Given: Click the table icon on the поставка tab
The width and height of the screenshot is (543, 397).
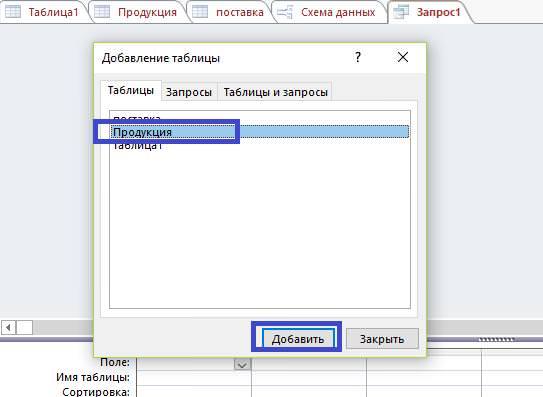Looking at the screenshot, I should tap(200, 12).
